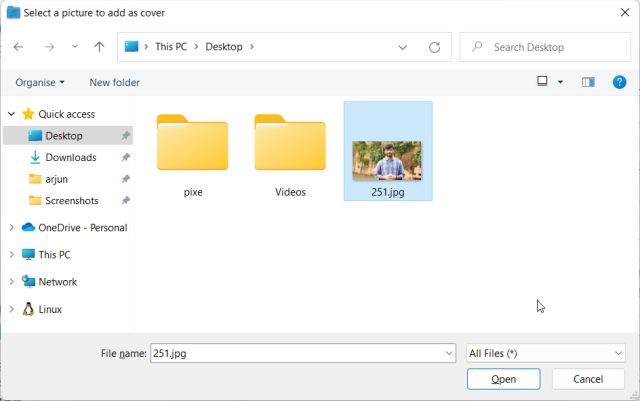Expand the OneDrive - Personal tree node

click(11, 227)
